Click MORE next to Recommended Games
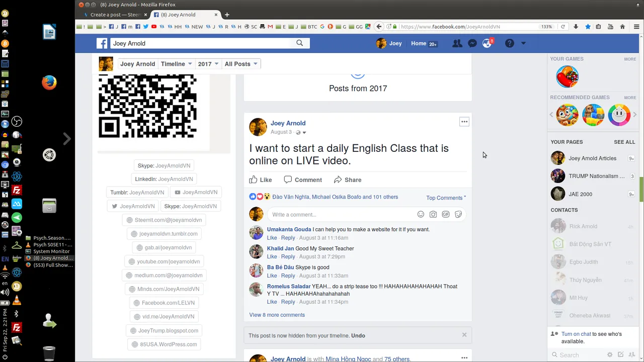 point(630,98)
